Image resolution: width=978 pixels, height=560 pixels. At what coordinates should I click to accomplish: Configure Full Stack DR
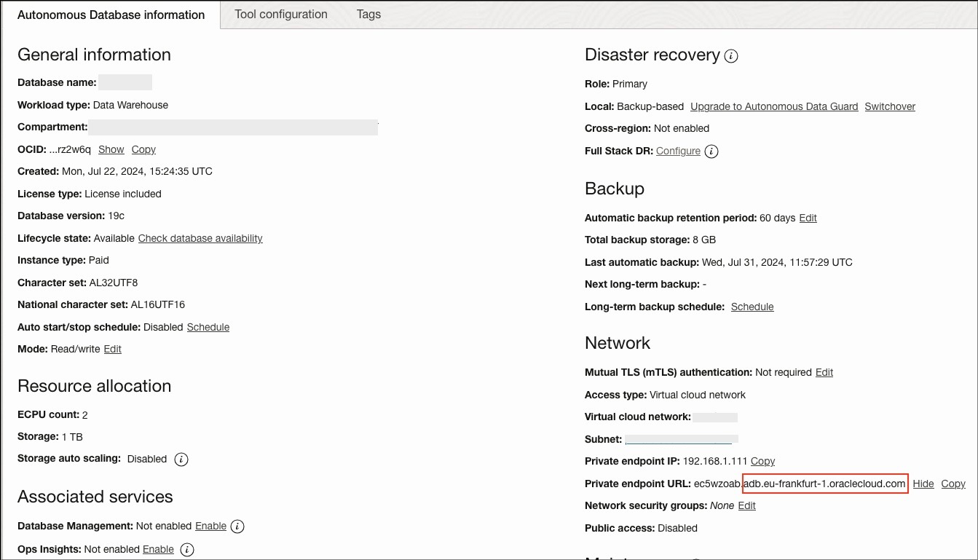click(678, 151)
